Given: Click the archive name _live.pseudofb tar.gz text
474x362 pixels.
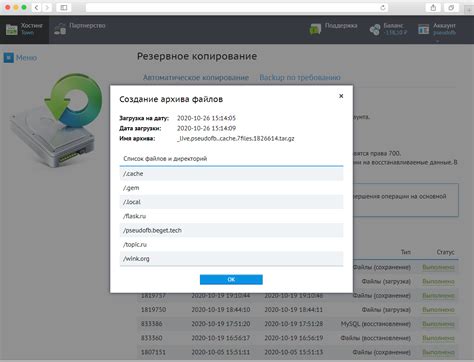Looking at the screenshot, I should click(x=236, y=138).
